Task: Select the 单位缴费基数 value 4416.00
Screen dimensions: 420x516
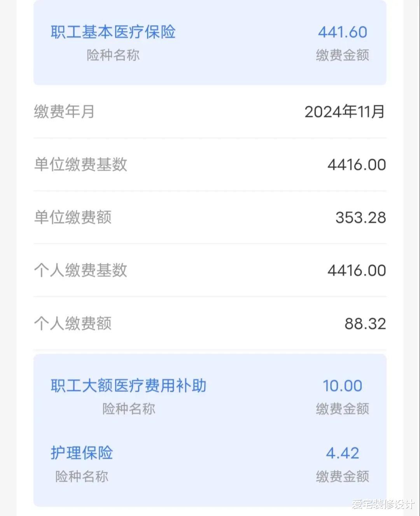Action: [x=357, y=165]
